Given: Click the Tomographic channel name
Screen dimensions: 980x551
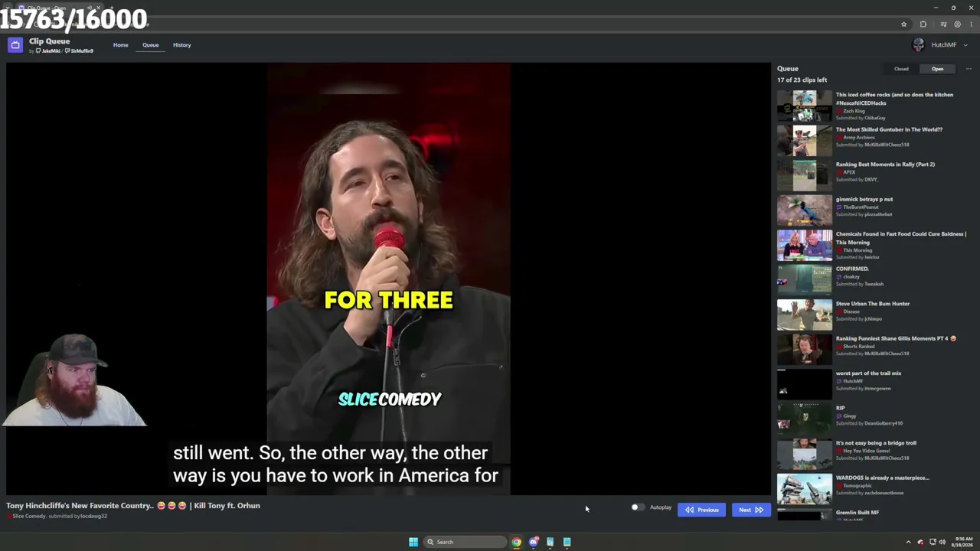Looking at the screenshot, I should (x=857, y=485).
